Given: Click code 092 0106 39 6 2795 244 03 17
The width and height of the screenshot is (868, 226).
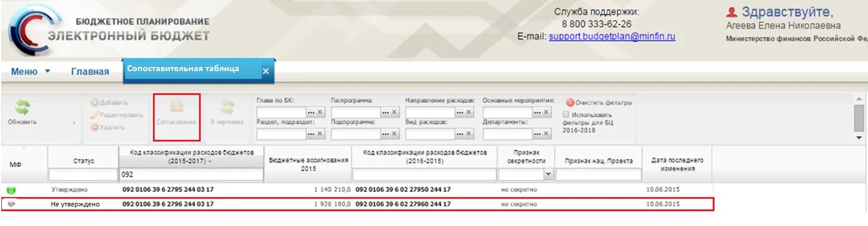Looking at the screenshot, I should click(168, 190).
